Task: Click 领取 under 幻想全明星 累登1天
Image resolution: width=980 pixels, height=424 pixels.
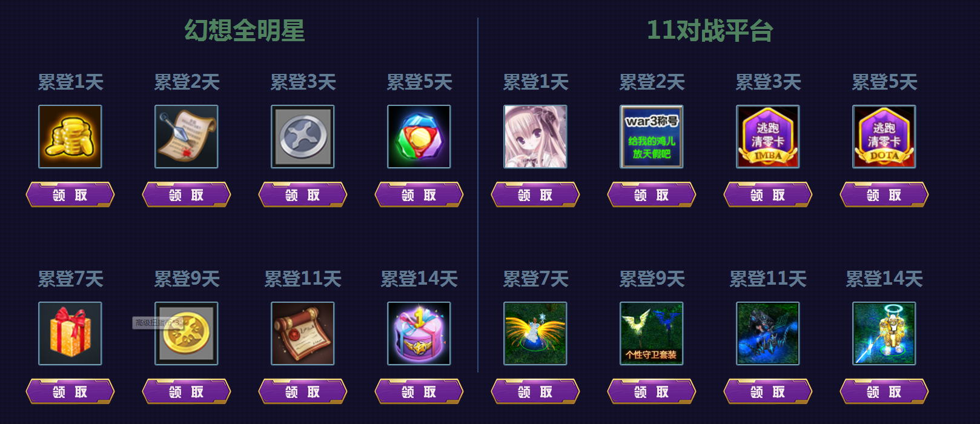Action: [x=70, y=194]
